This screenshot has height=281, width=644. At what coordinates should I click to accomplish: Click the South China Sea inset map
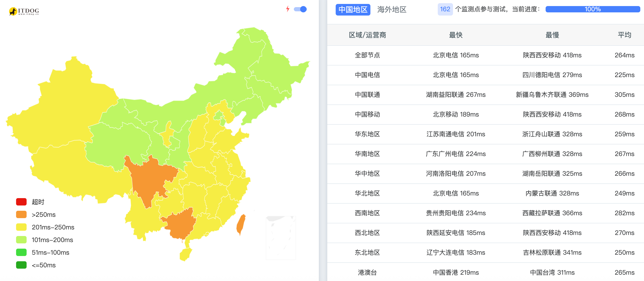point(281,238)
